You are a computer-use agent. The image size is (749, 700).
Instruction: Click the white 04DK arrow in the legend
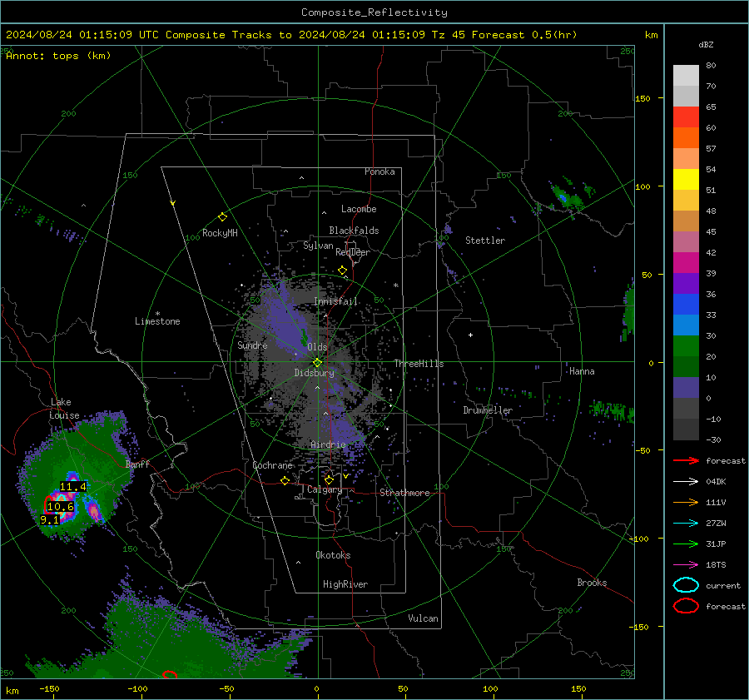tap(686, 482)
